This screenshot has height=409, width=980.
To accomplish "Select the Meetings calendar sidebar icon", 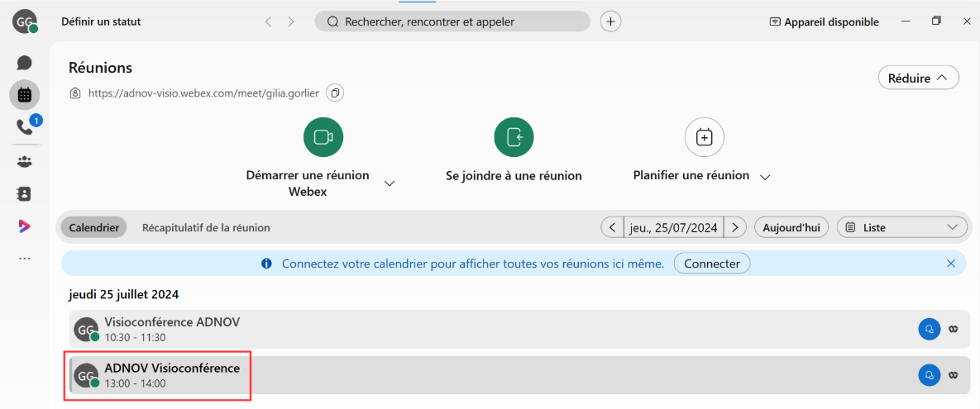I will coord(24,95).
